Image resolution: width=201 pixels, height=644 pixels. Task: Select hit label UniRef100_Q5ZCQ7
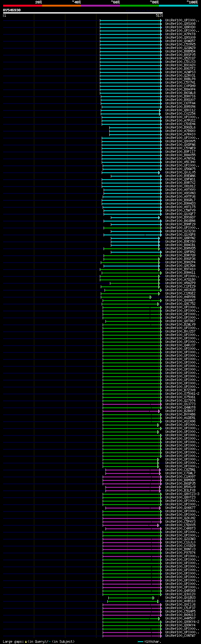180,58
